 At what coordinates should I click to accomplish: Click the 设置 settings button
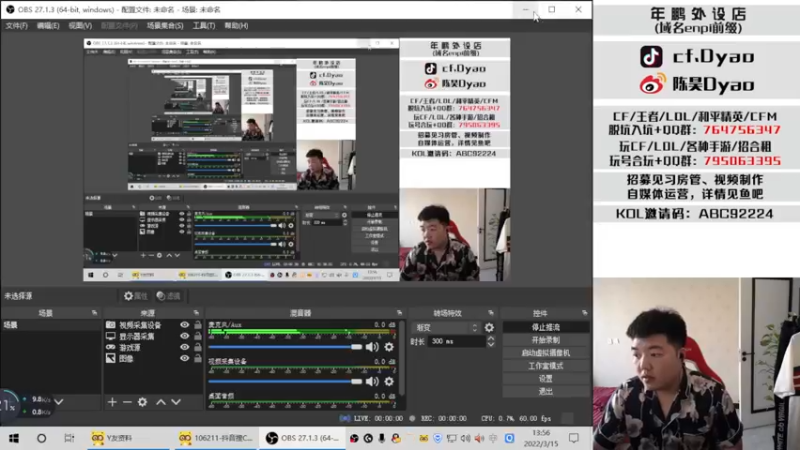546,379
